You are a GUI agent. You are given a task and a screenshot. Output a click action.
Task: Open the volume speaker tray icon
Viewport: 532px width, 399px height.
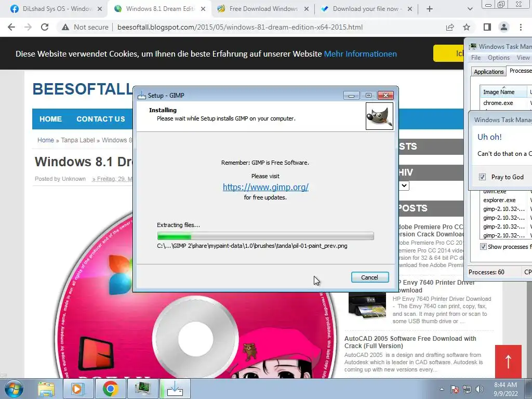click(x=480, y=389)
